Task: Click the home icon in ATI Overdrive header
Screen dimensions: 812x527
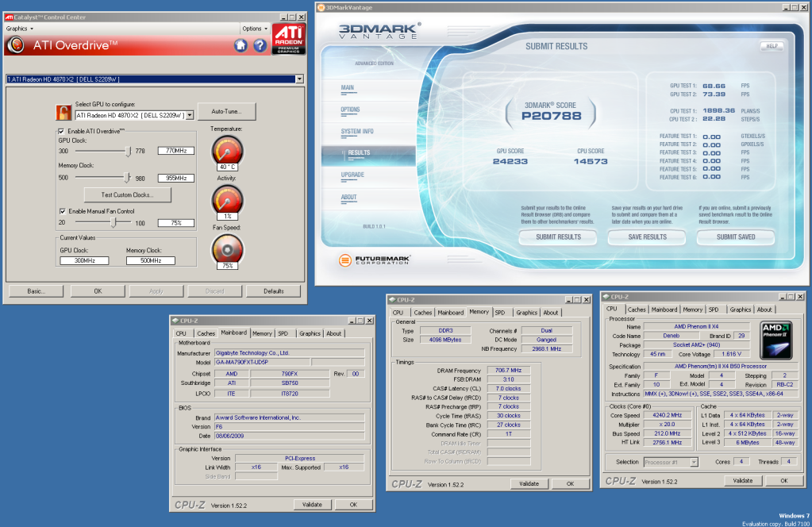Action: [241, 45]
